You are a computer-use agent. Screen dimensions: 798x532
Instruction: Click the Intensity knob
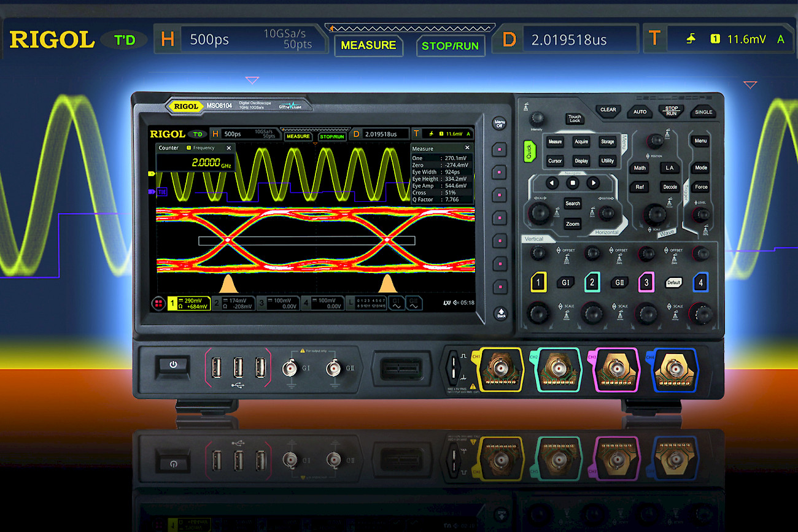pos(537,118)
